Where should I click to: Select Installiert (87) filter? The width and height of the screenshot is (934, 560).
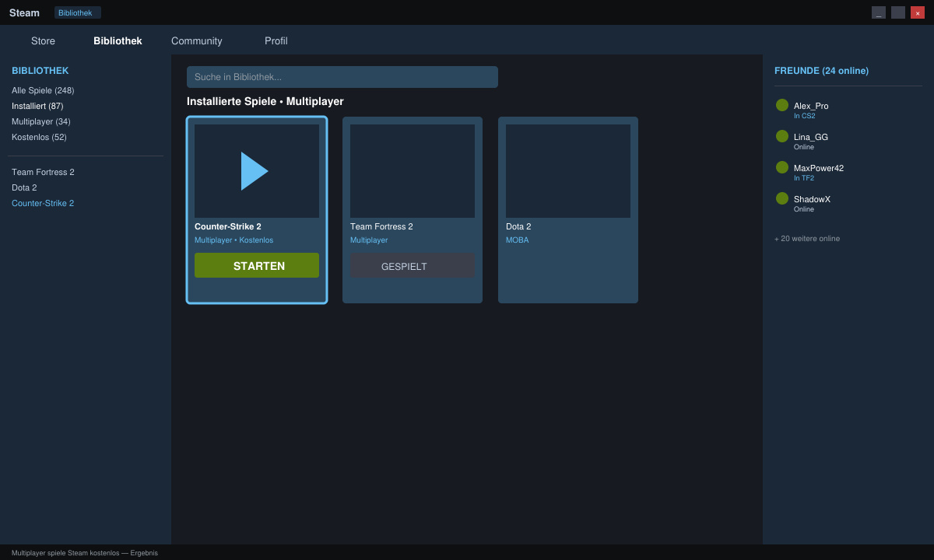tap(37, 106)
